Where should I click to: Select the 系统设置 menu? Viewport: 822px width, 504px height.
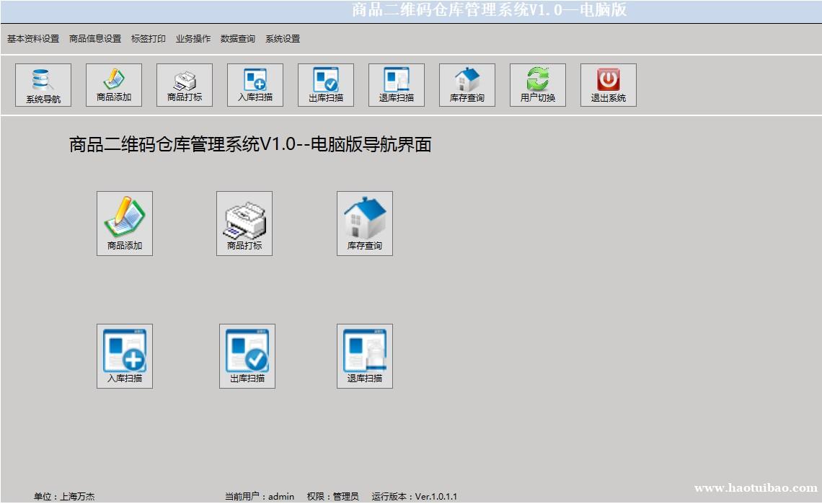(283, 39)
